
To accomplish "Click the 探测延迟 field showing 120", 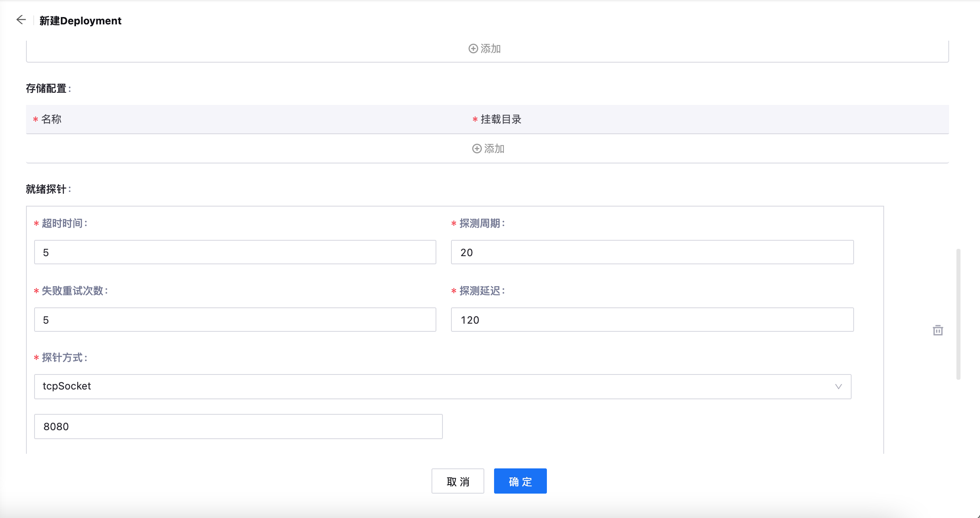I will 652,320.
